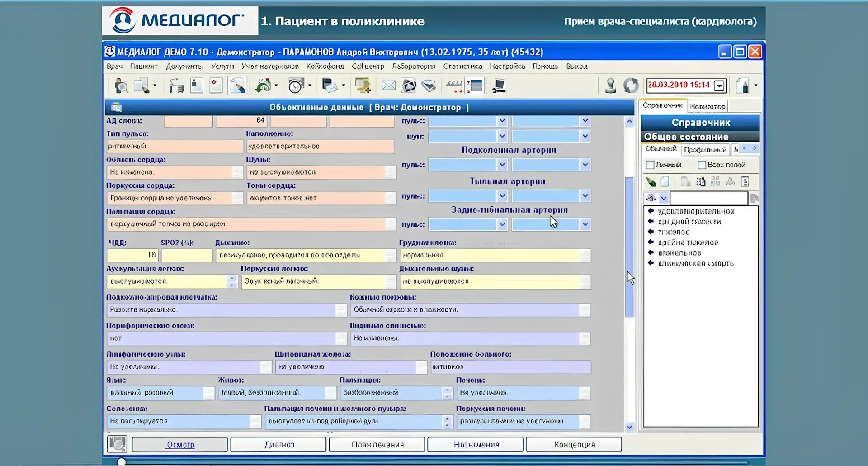The width and height of the screenshot is (868, 466).
Task: Click the refresh circular arrows icon
Action: coord(631,86)
